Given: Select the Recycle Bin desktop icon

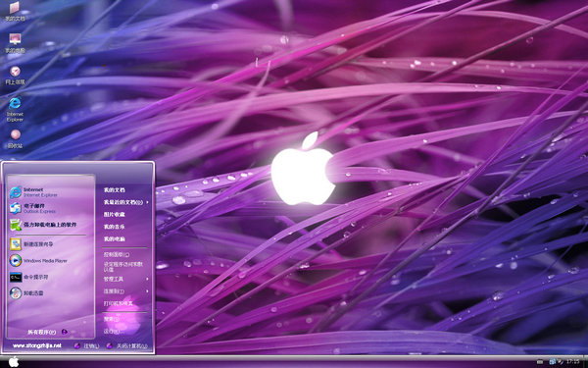Looking at the screenshot, I should [15, 138].
